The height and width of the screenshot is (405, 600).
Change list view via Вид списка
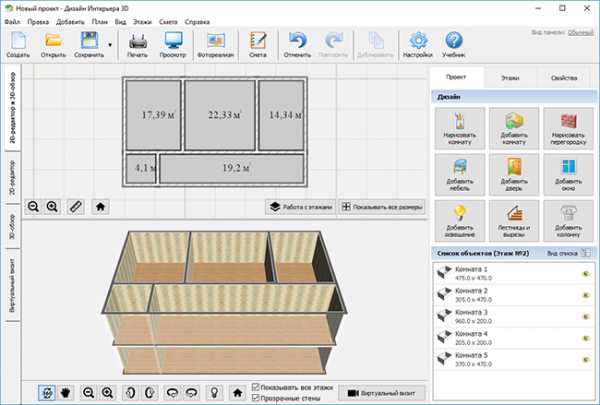569,253
